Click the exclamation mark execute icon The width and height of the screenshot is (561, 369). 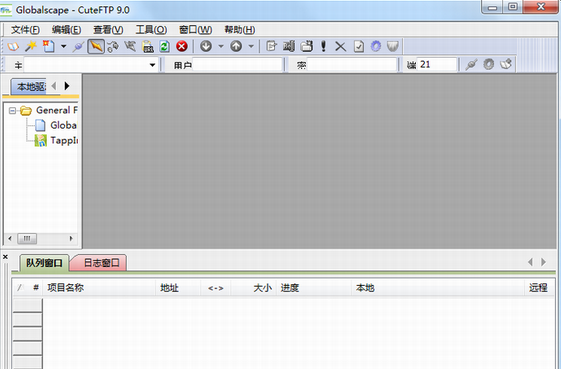click(x=323, y=46)
